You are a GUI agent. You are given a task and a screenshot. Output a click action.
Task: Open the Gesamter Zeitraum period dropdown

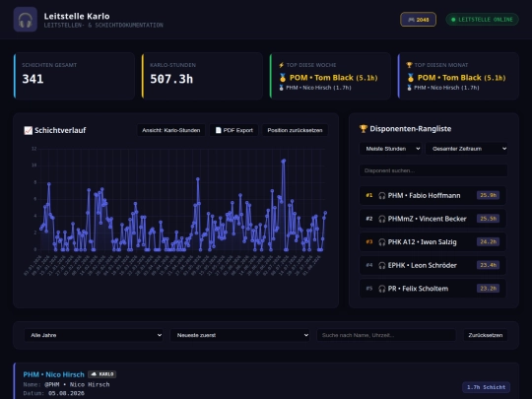click(467, 149)
